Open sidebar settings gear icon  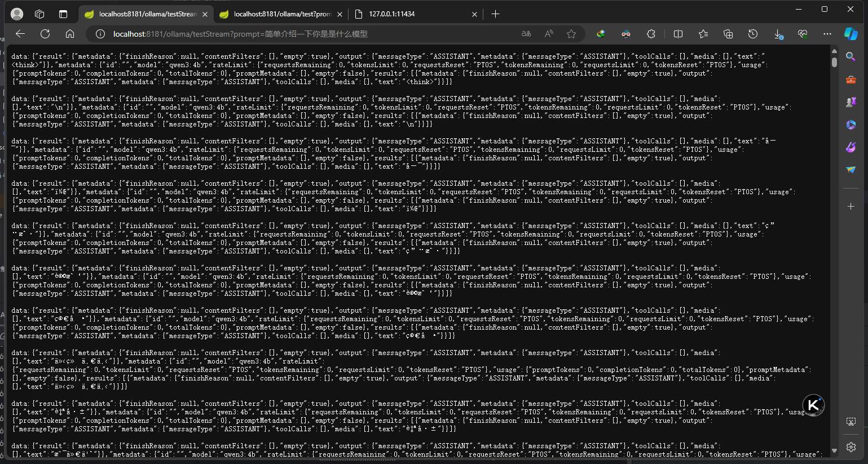click(x=851, y=447)
